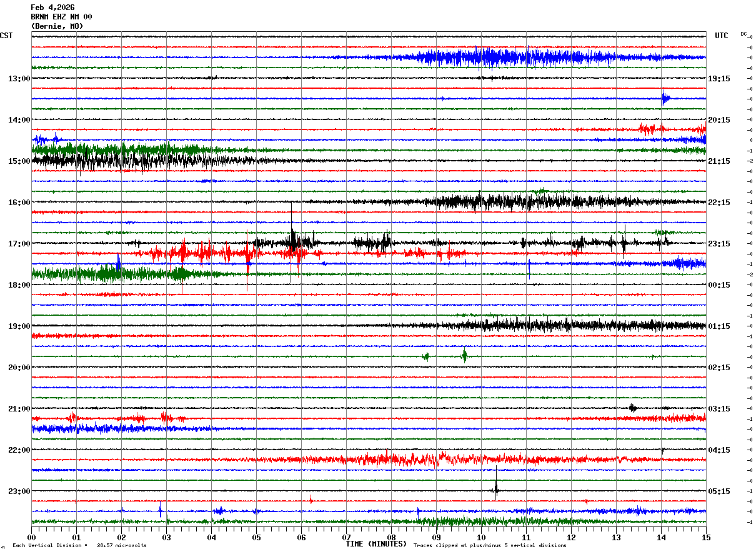The image size is (756, 554).
Task: Select the station code "BRNM EHZ NM 00"
Action: point(61,17)
